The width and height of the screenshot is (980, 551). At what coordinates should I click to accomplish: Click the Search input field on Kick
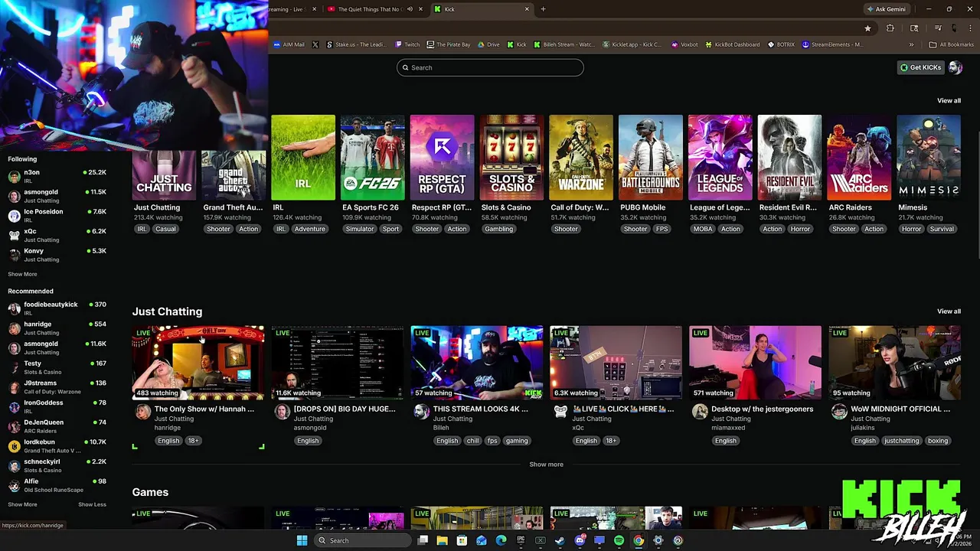tap(490, 67)
